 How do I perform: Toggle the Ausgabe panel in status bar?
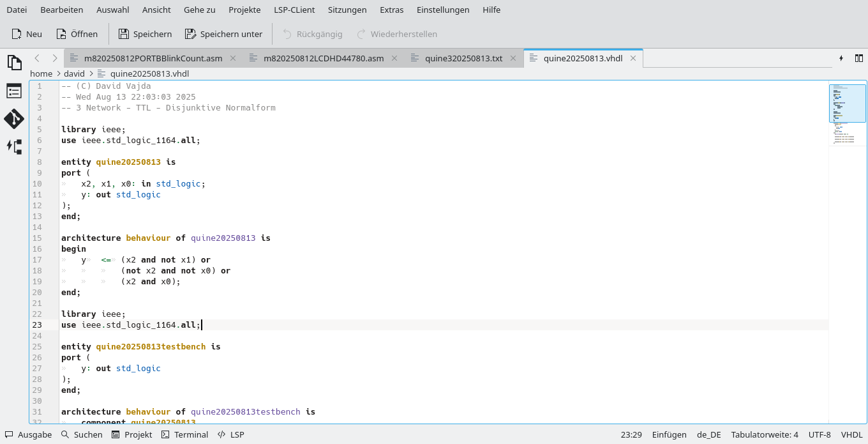28,434
